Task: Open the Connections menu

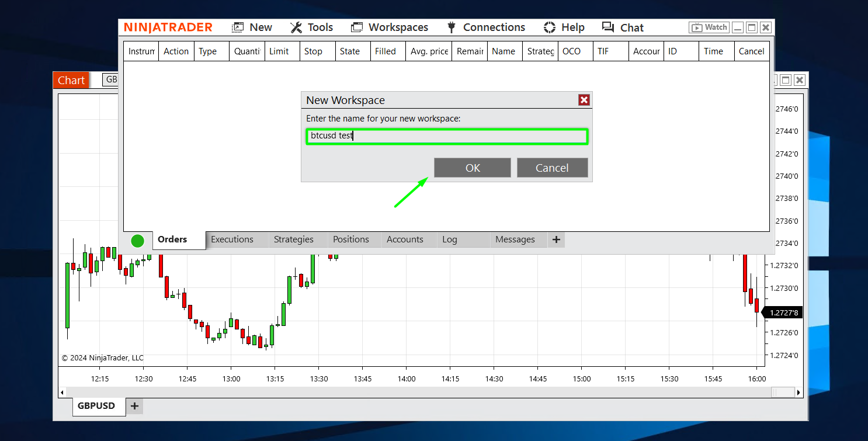Action: pyautogui.click(x=486, y=27)
